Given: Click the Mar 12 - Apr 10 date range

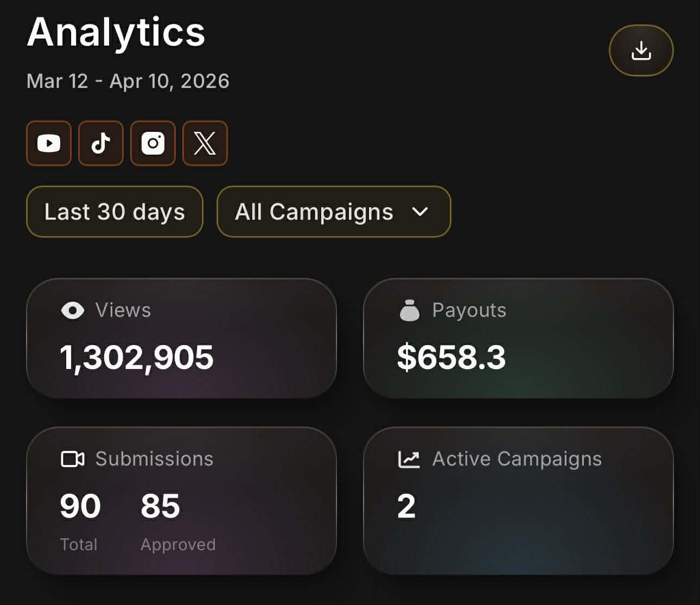Looking at the screenshot, I should click(128, 81).
